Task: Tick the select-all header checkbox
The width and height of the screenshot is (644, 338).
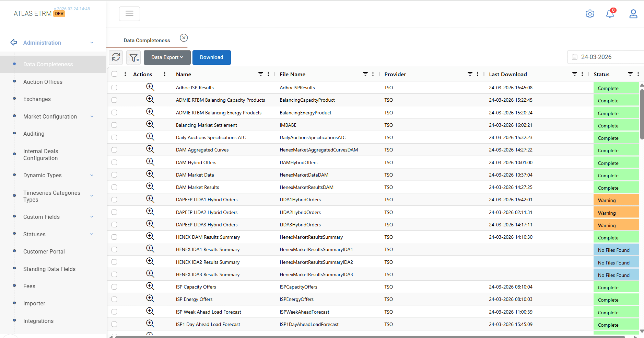Action: pos(115,74)
